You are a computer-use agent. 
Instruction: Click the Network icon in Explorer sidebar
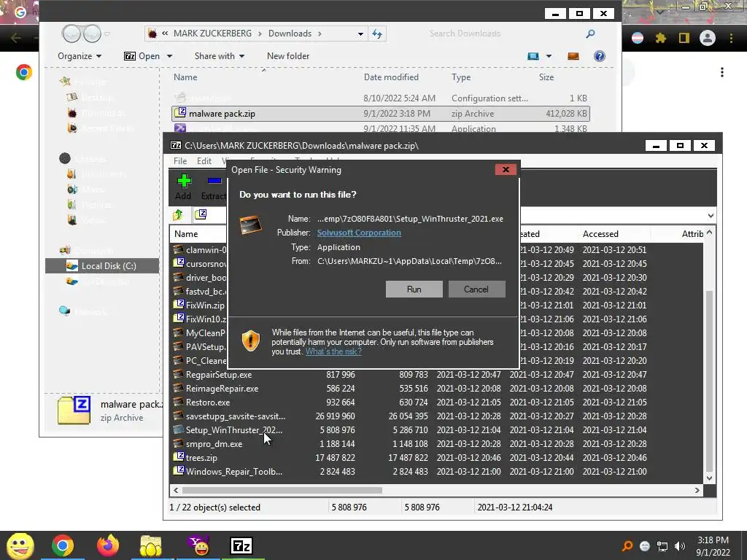coord(64,311)
